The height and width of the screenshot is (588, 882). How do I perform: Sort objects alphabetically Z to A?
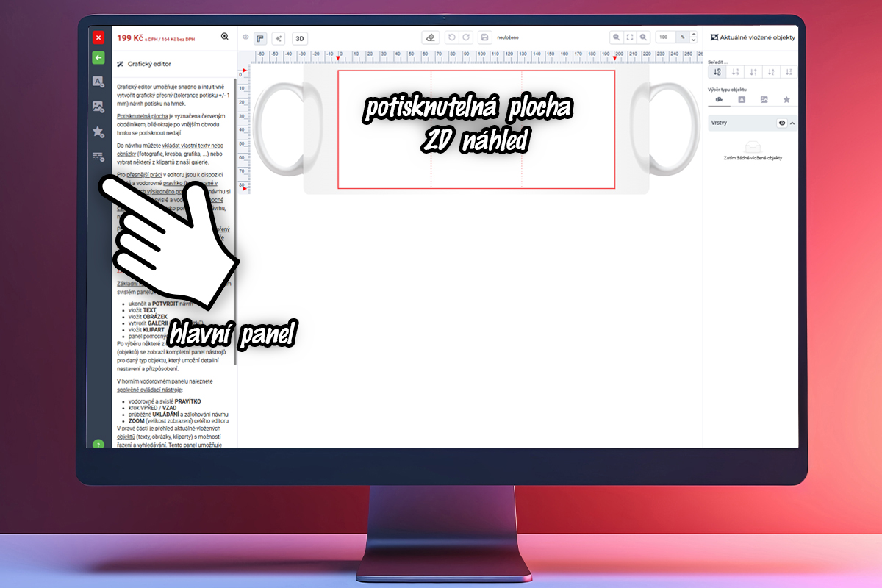click(789, 72)
